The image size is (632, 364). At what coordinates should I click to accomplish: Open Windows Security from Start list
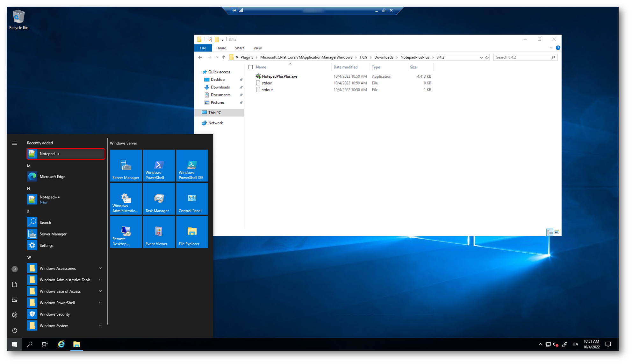point(66,314)
